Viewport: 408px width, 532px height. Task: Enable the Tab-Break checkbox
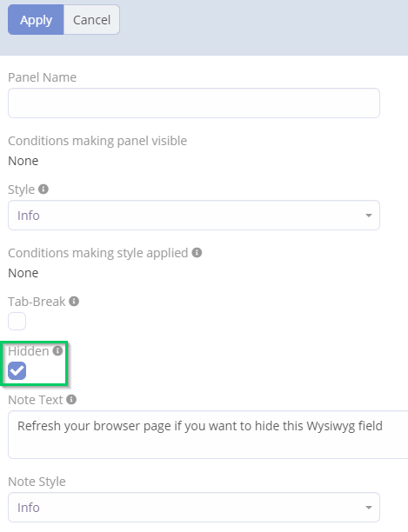(17, 321)
